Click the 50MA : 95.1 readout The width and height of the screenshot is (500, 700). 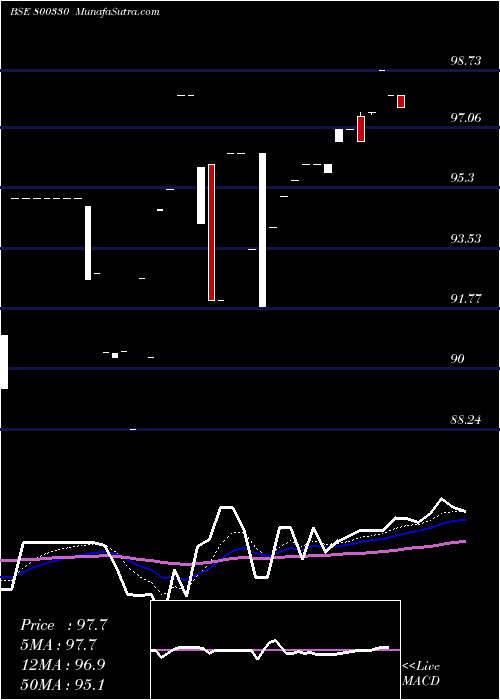pos(63,684)
